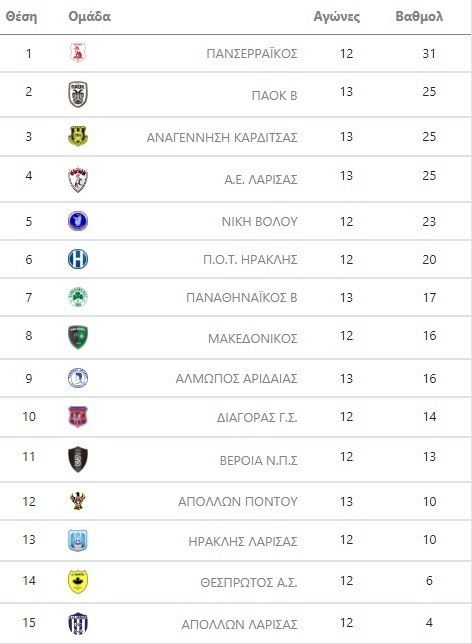Select the ΒΕΡΟΙΑ Ν.Π.Σ black shield logo

click(x=78, y=459)
